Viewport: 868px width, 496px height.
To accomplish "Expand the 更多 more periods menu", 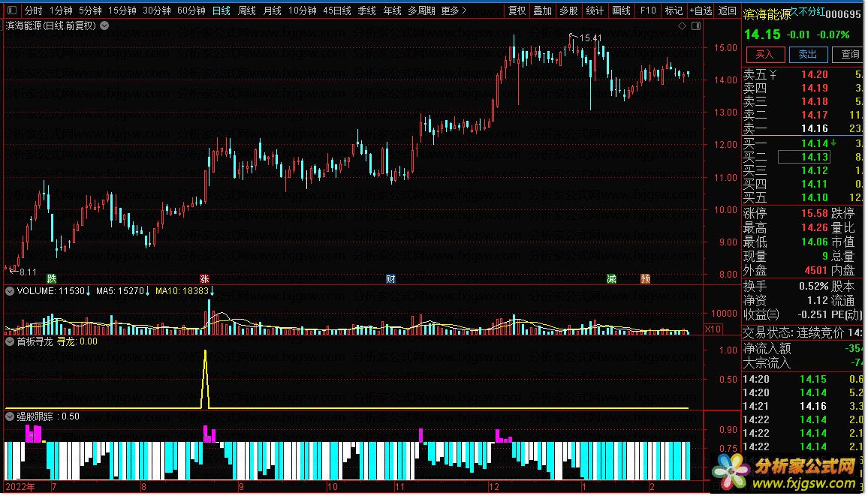I will click(454, 11).
